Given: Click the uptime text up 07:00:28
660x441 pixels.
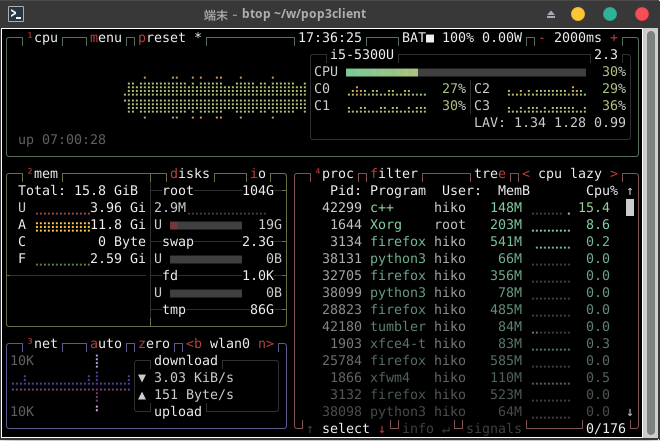Looking at the screenshot, I should (x=62, y=139).
